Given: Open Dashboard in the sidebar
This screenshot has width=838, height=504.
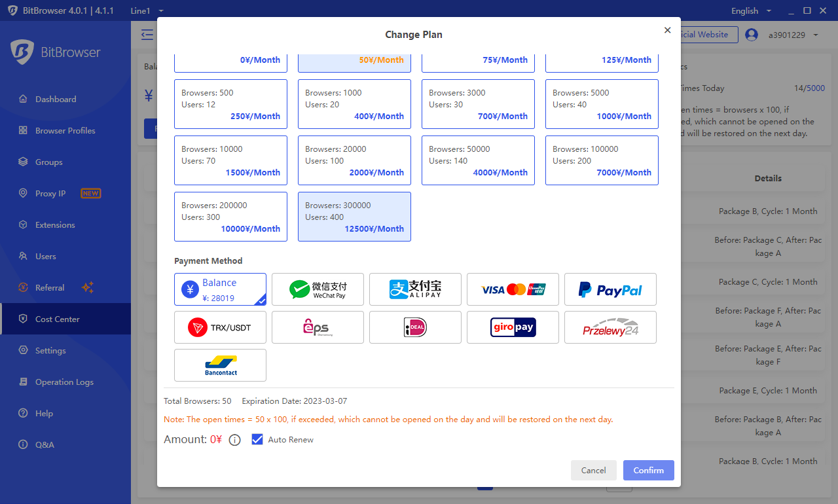Looking at the screenshot, I should (56, 99).
